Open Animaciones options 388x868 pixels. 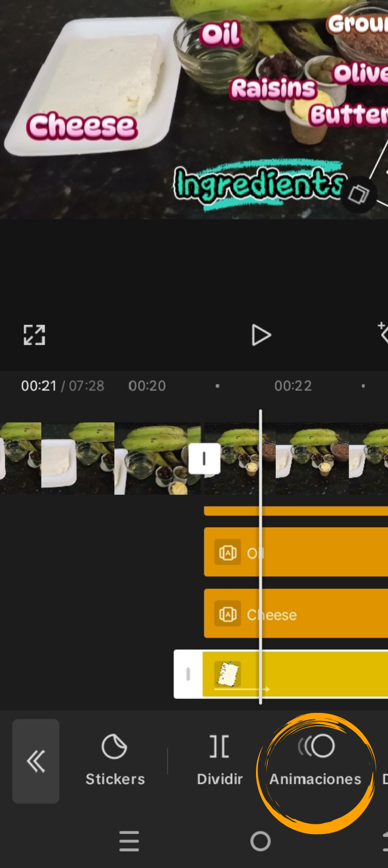click(x=315, y=761)
